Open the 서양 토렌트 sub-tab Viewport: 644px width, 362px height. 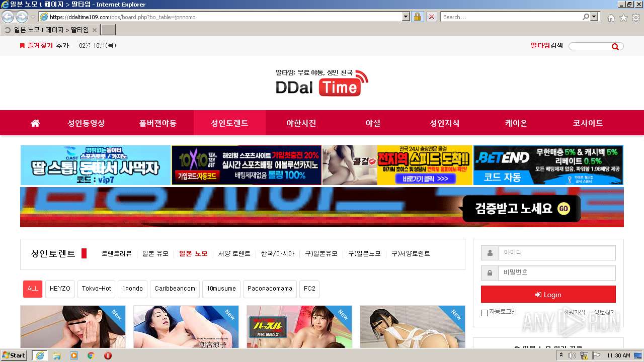[x=234, y=254]
